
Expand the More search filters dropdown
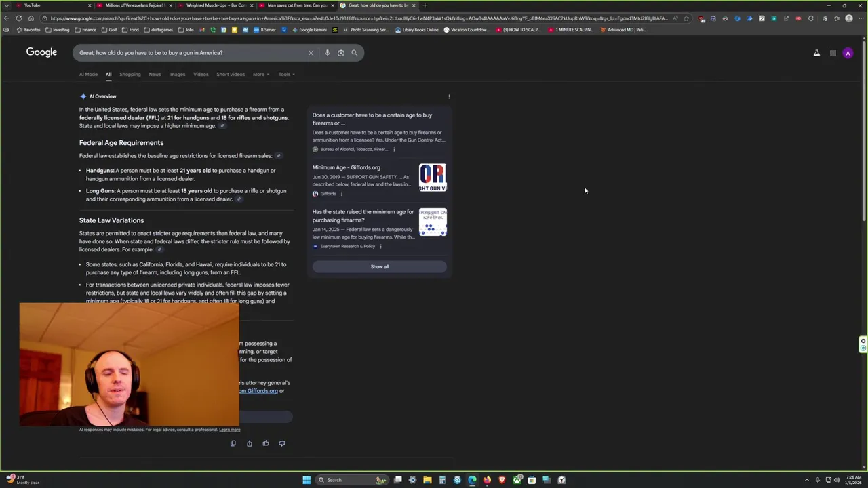(261, 74)
